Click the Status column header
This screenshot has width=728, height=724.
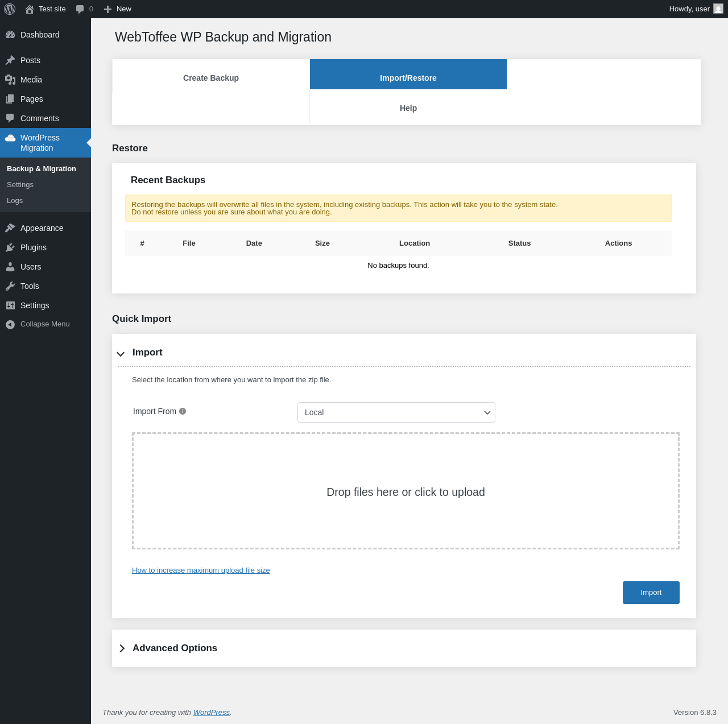point(519,243)
